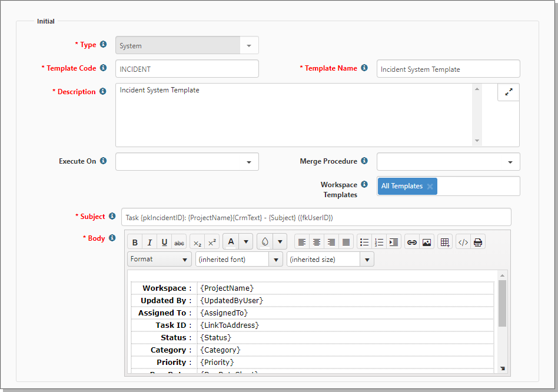Click info icon next to Template Code
558x392 pixels.
click(103, 68)
